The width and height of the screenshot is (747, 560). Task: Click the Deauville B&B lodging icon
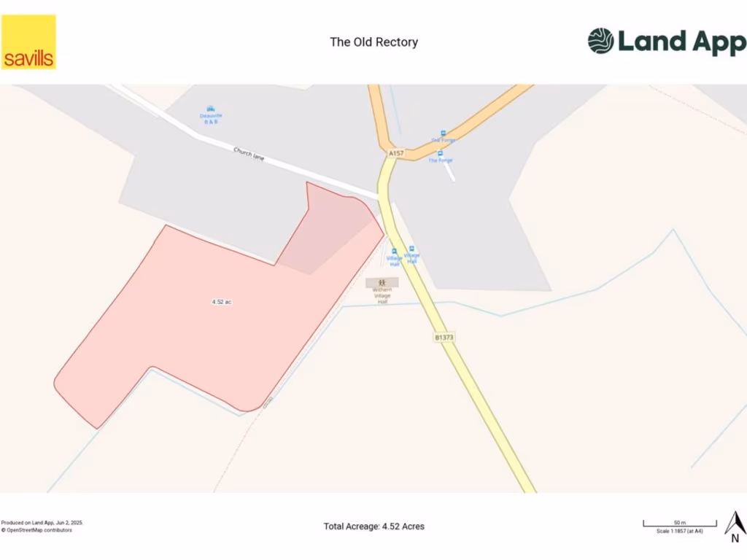click(211, 109)
